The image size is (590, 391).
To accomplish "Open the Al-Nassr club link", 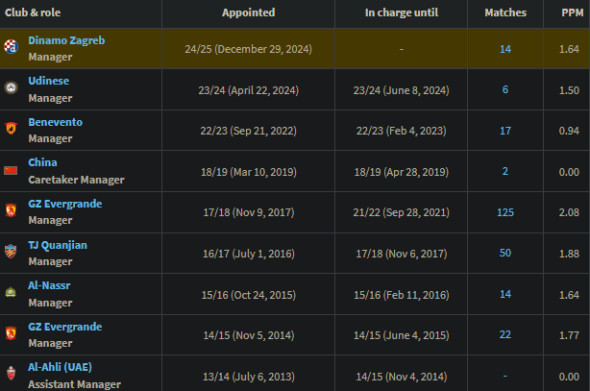I will pos(49,286).
